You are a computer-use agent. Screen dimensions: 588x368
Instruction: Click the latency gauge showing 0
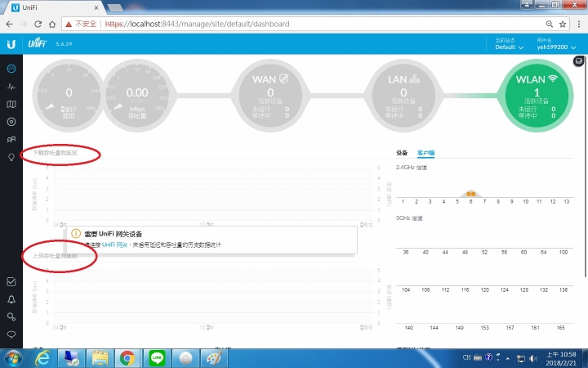[69, 96]
